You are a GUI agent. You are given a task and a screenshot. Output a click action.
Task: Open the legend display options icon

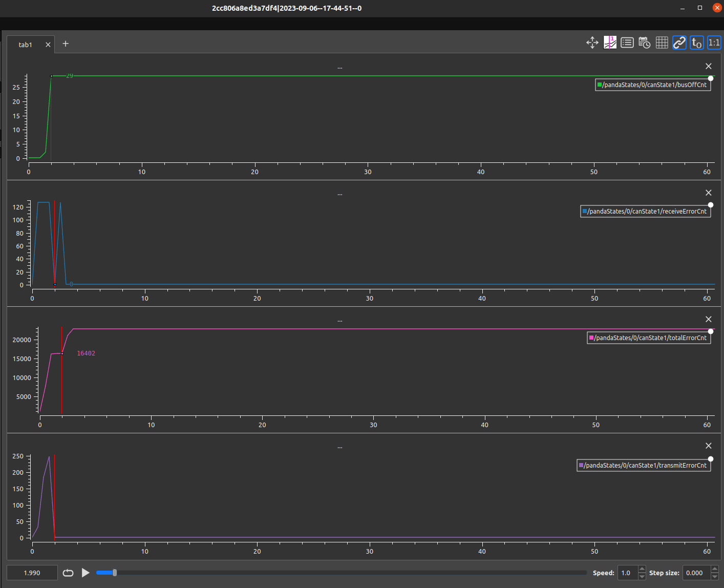tap(627, 43)
